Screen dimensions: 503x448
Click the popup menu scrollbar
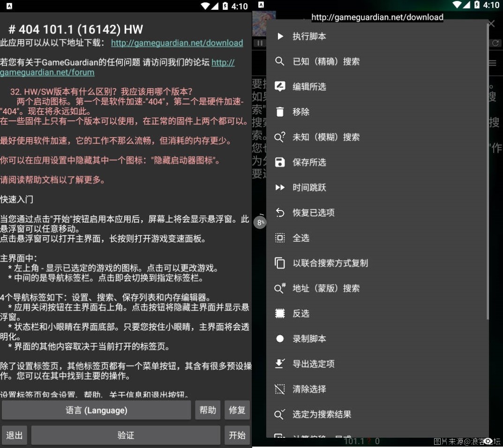487,172
